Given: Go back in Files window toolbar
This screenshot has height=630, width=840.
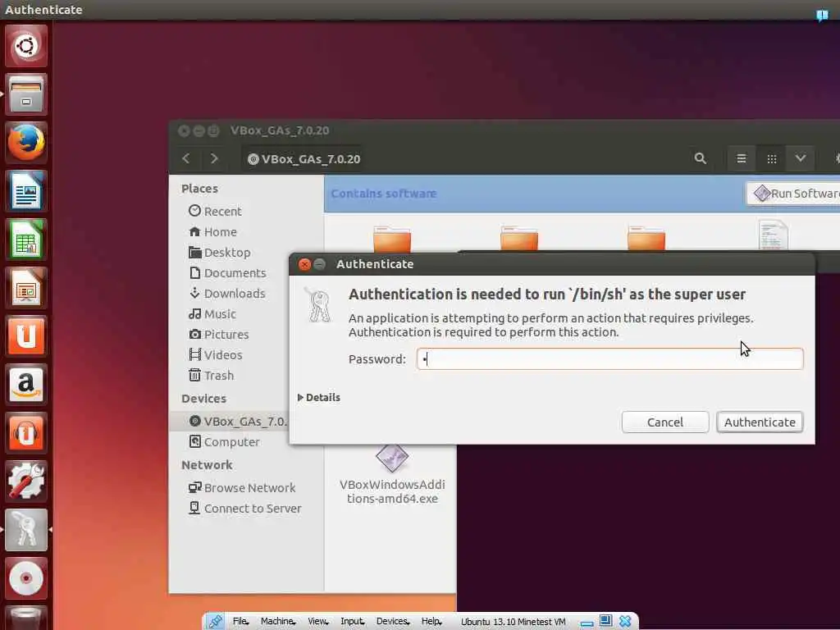Looking at the screenshot, I should click(186, 158).
